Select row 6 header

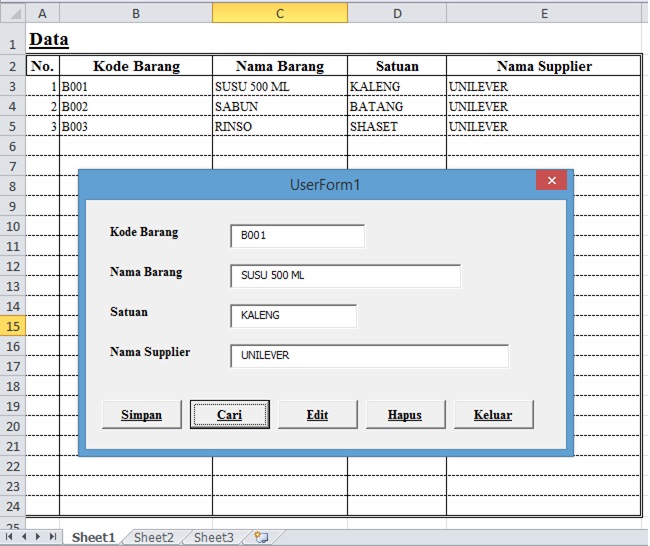pyautogui.click(x=13, y=146)
